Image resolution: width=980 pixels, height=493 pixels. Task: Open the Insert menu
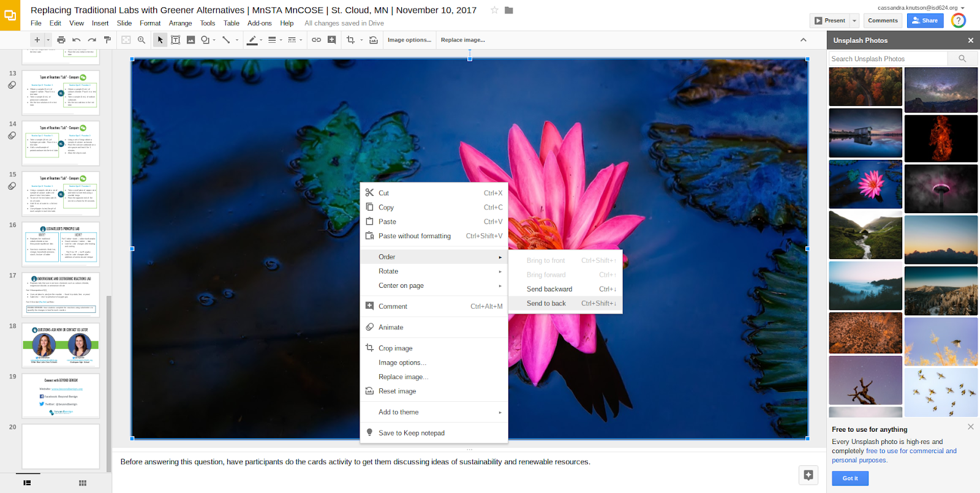pos(100,23)
